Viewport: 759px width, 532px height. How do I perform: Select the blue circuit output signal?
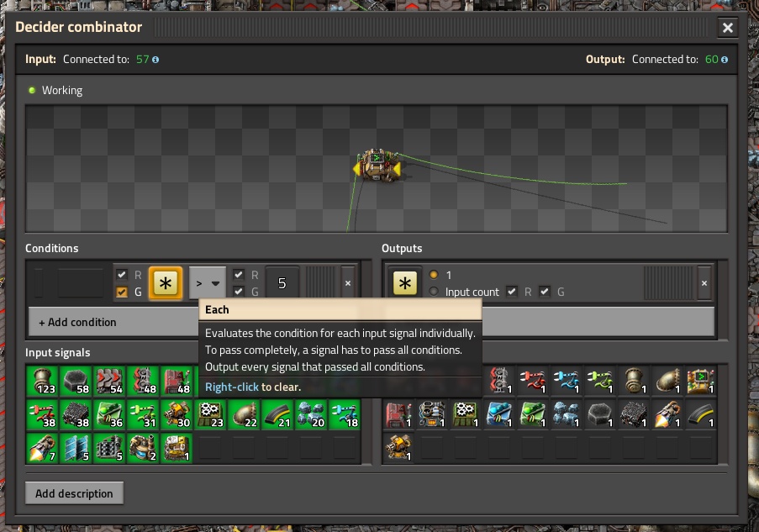[499, 415]
